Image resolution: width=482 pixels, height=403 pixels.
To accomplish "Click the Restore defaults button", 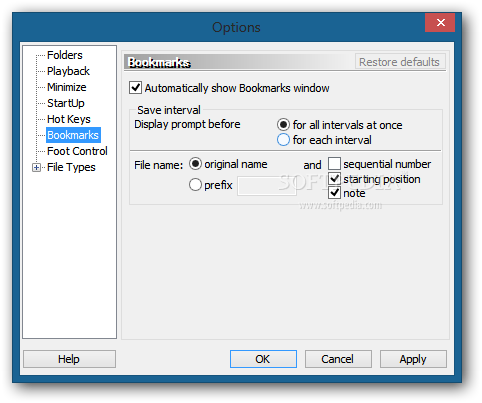I will click(400, 62).
